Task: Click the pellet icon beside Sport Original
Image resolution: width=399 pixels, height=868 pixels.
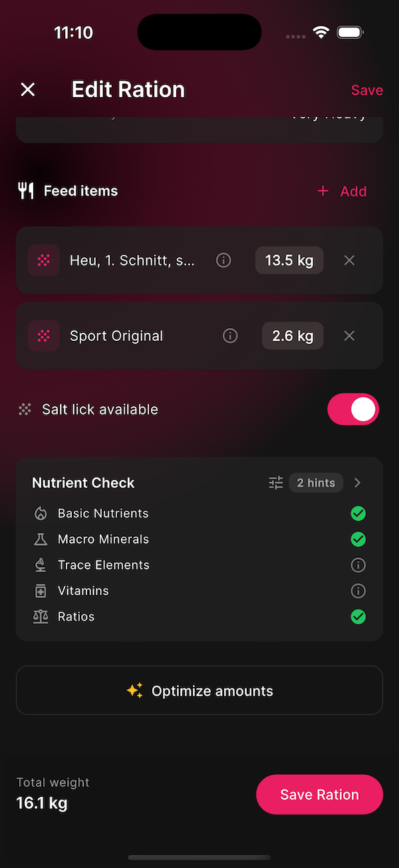Action: click(43, 335)
